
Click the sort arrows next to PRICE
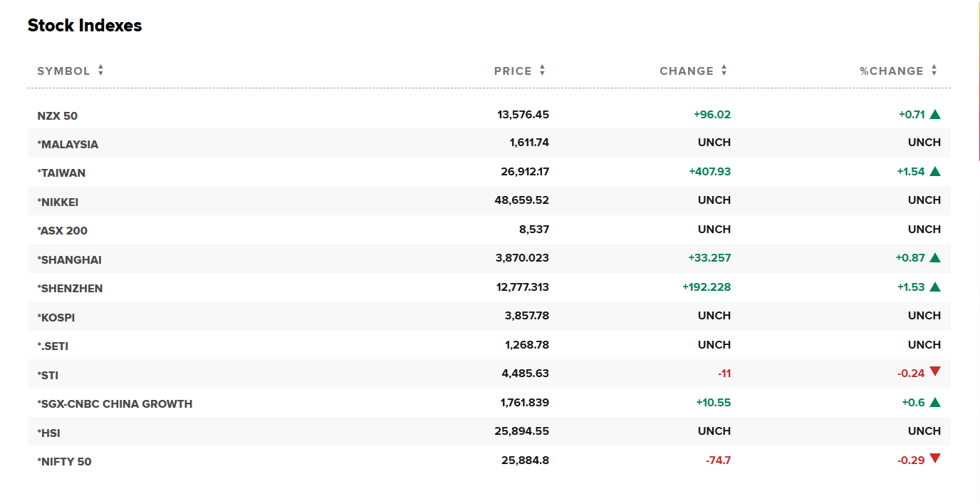(542, 71)
